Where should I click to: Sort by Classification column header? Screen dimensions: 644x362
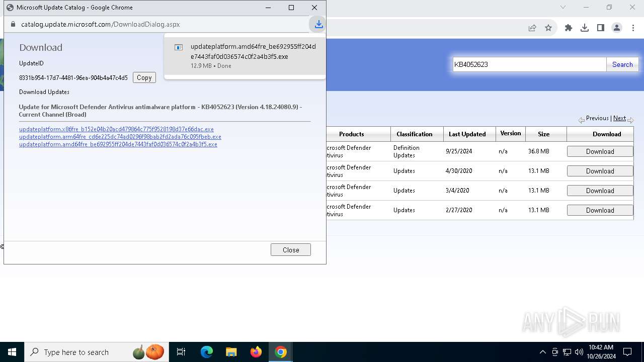click(414, 134)
